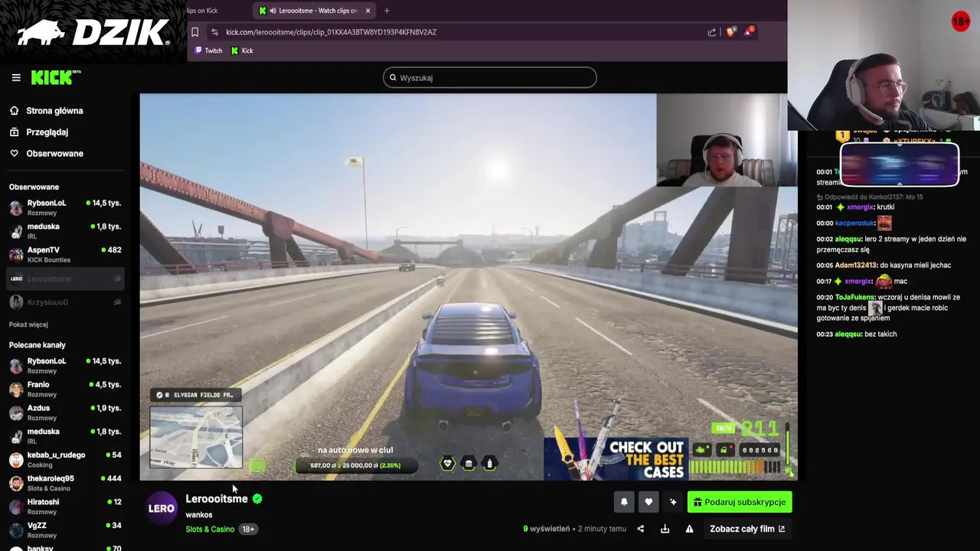Open recommended channel Azdus

[x=65, y=412]
